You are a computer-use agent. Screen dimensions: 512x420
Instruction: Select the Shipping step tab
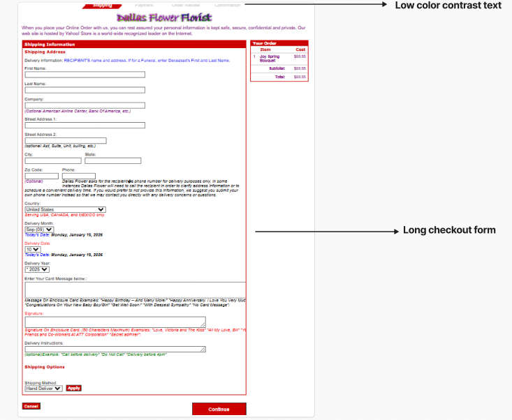click(x=102, y=5)
